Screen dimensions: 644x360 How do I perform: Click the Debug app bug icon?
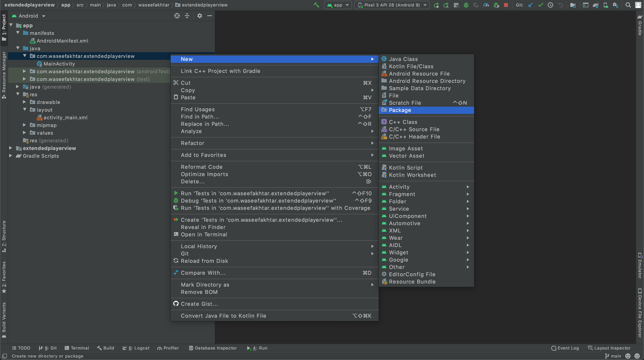(466, 5)
